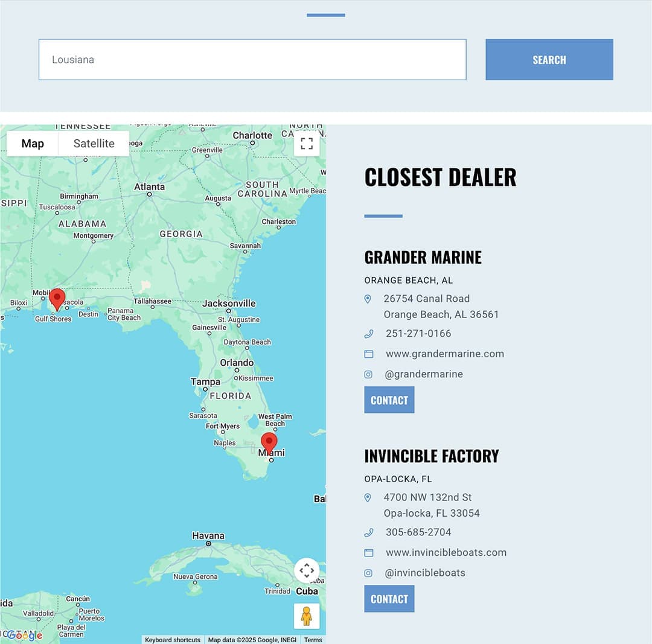Click the red pin over Miami
The width and height of the screenshot is (652, 644).
[x=269, y=443]
